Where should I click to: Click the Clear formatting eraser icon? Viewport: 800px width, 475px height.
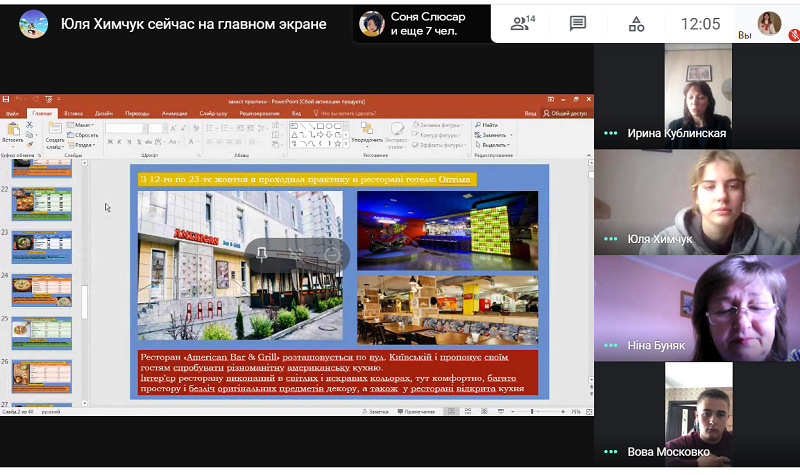pyautogui.click(x=196, y=128)
